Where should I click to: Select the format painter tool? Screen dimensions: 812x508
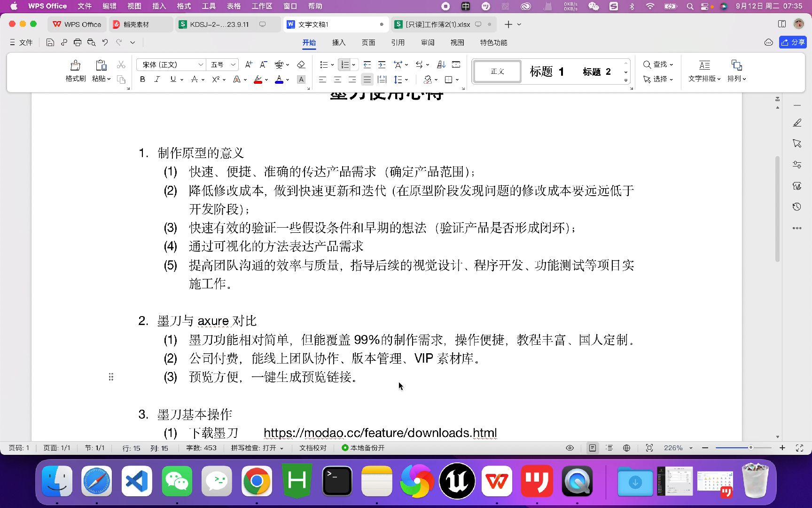[75, 70]
